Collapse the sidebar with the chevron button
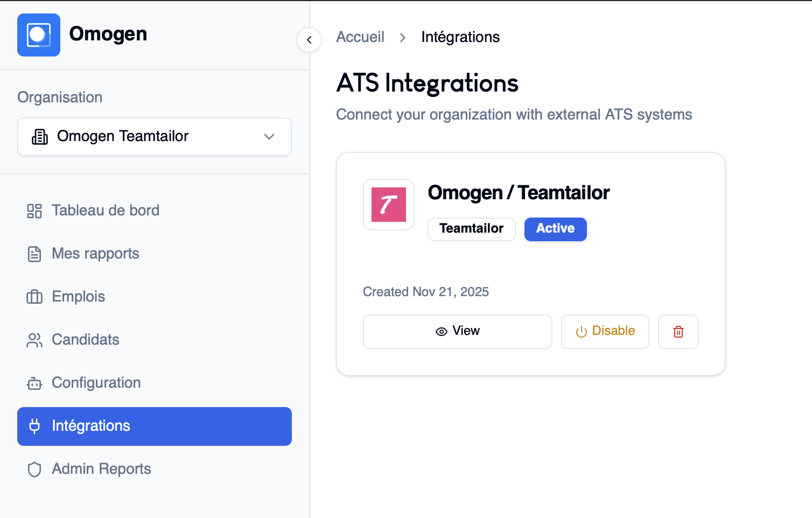Viewport: 812px width, 518px height. (309, 40)
